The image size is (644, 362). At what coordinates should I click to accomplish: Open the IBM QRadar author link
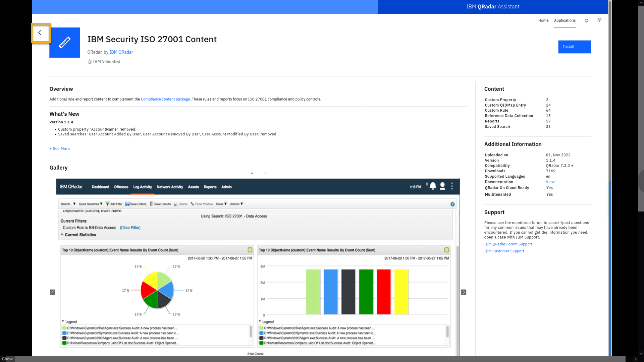click(x=121, y=52)
